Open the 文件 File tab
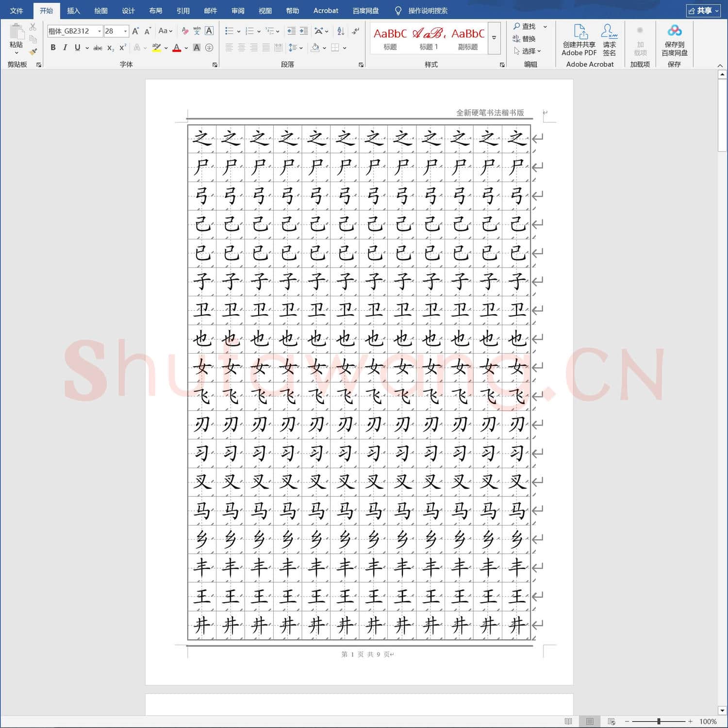The image size is (728, 728). 17,11
